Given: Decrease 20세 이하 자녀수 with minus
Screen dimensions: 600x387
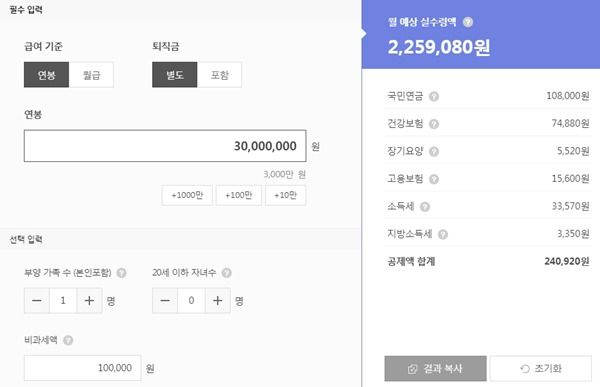Looking at the screenshot, I should point(165,300).
